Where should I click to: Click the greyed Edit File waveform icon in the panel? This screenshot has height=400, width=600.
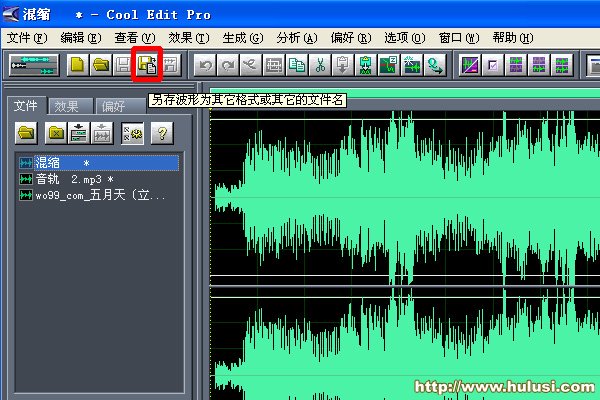pos(102,133)
